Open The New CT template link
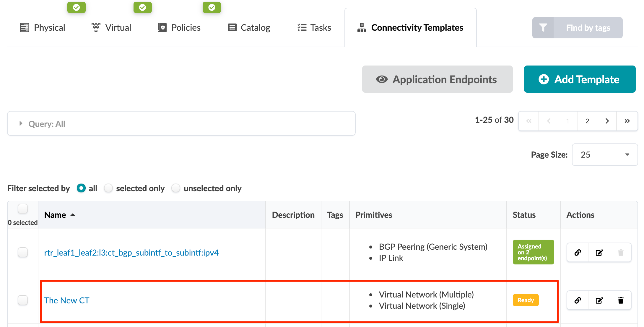Image resolution: width=644 pixels, height=327 pixels. tap(67, 300)
